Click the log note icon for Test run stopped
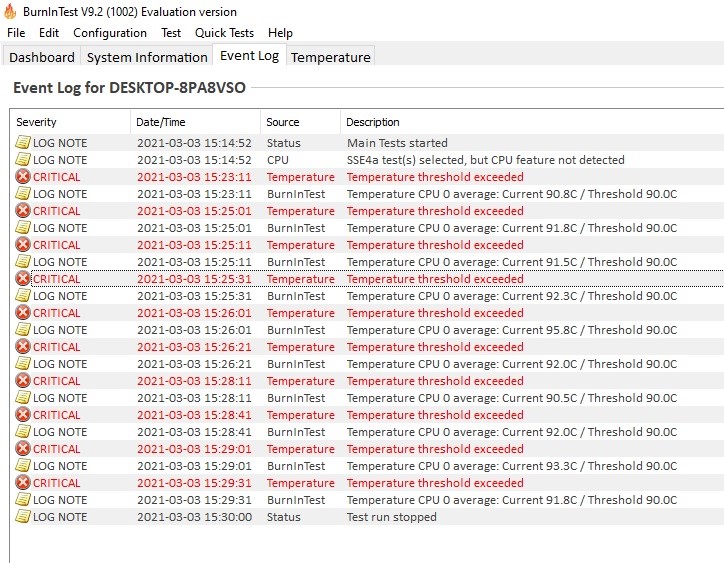This screenshot has width=724, height=563. [23, 517]
